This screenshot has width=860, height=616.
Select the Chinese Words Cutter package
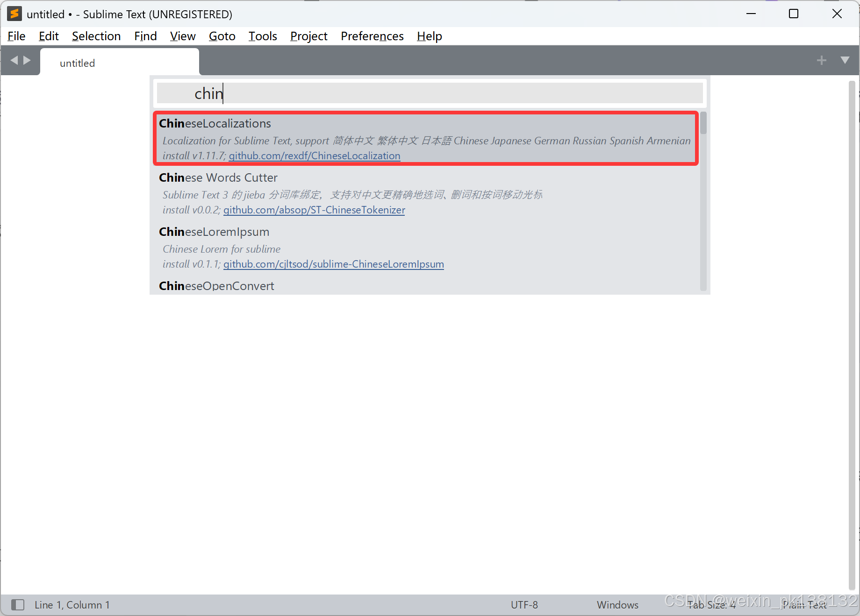coord(426,193)
